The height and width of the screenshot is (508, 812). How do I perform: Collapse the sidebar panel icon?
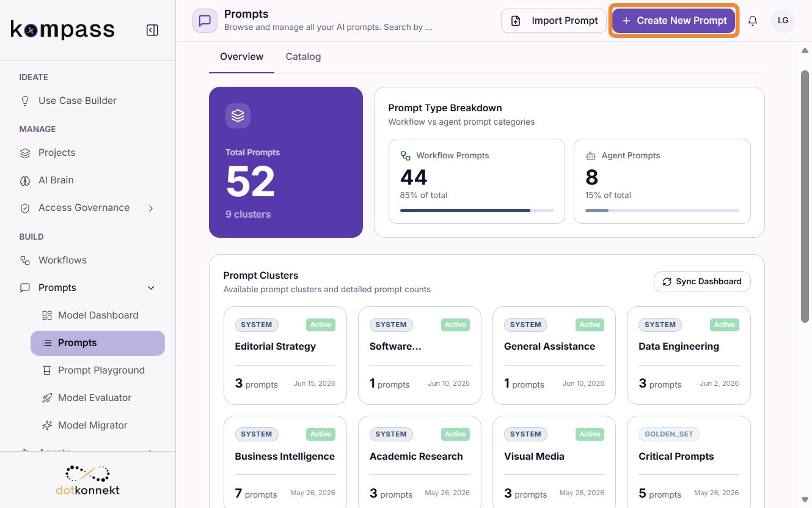153,30
